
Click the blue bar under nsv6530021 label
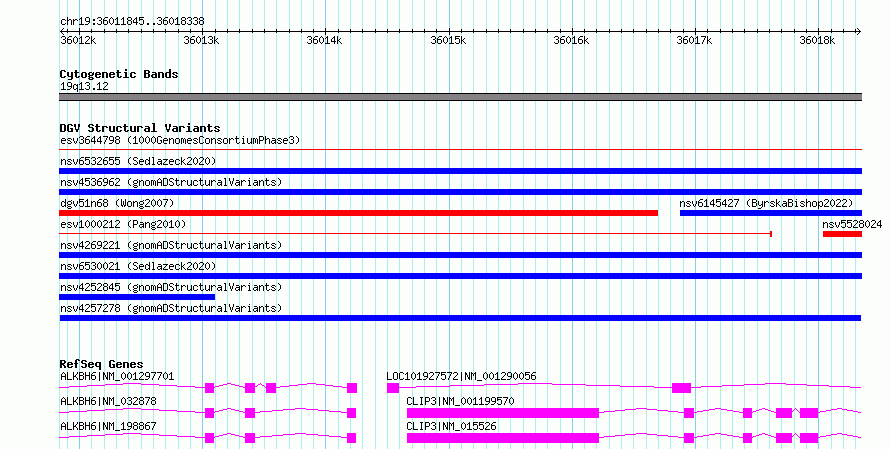point(460,276)
